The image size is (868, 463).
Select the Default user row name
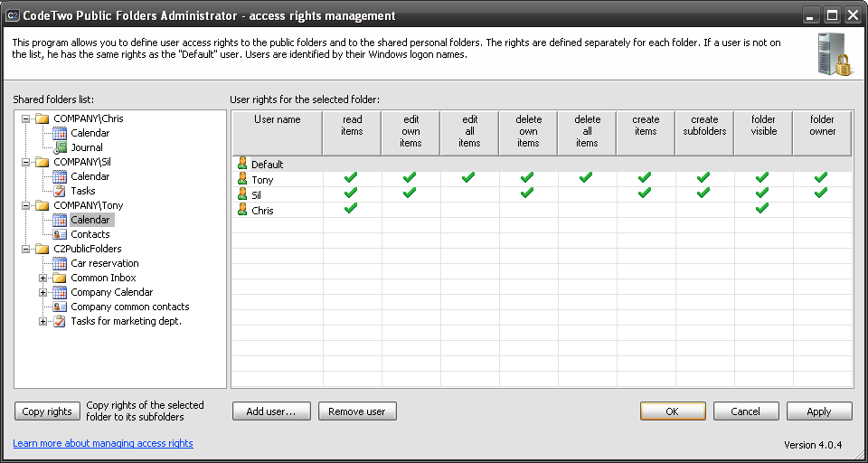point(268,165)
